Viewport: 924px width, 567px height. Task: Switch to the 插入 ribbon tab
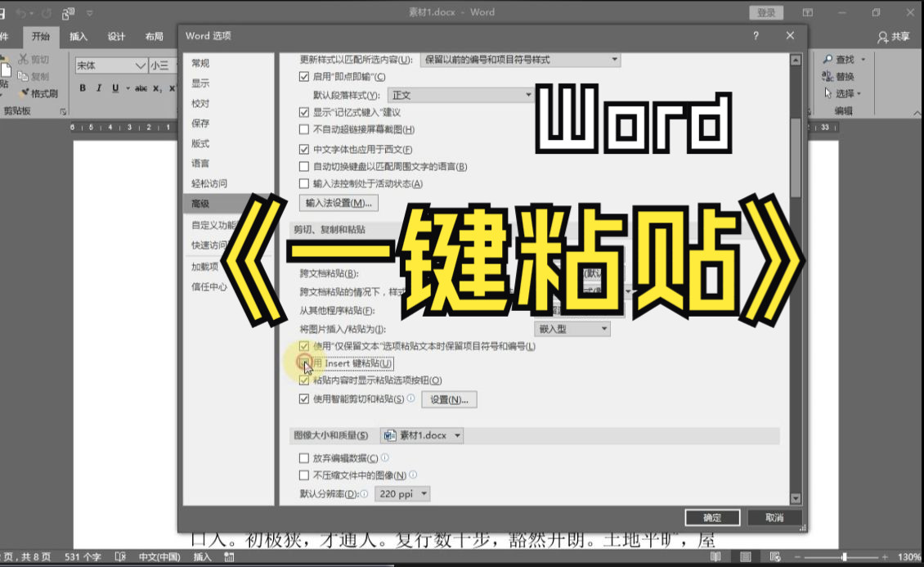tap(78, 36)
